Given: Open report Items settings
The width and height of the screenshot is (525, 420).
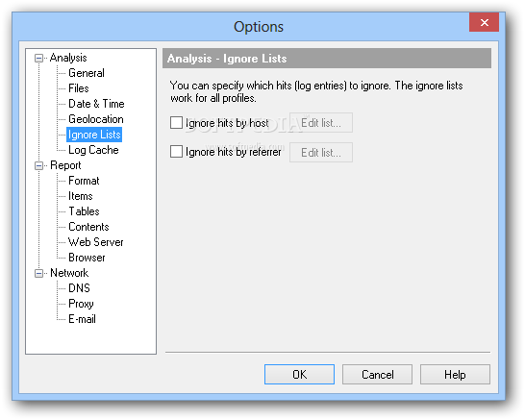Looking at the screenshot, I should coord(81,196).
